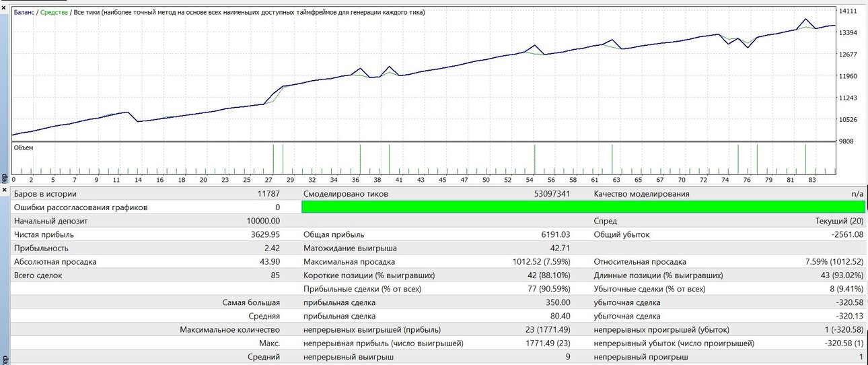Click the 'Баланс' legend label
868x365 pixels.
point(26,13)
